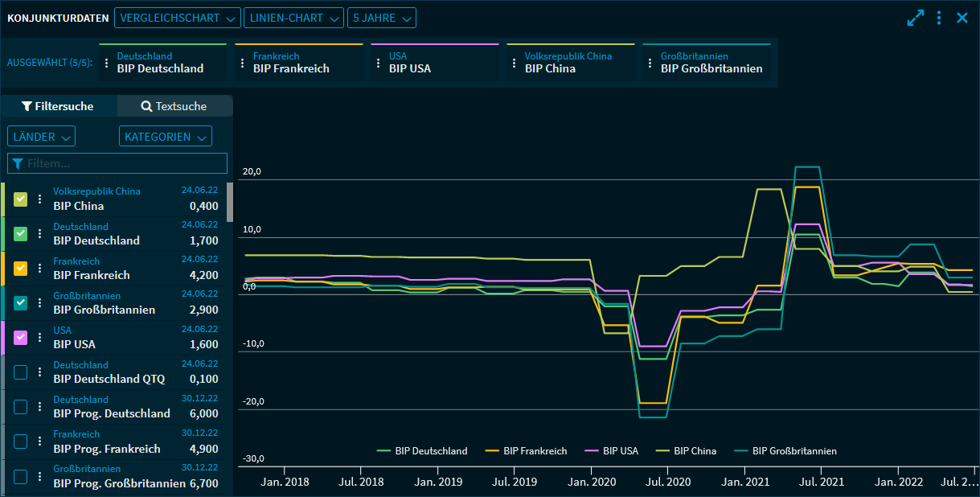Click the expand to fullscreen arrows icon

point(915,18)
